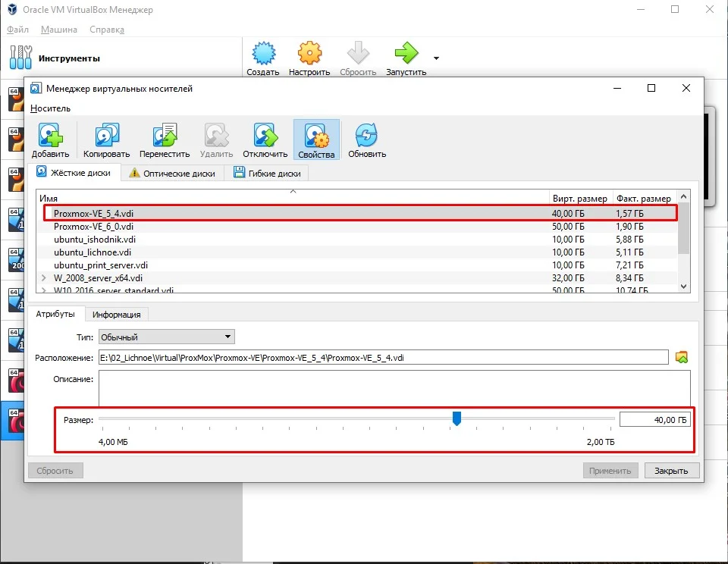Click the 7,21 ГБ actual size cell

[629, 265]
